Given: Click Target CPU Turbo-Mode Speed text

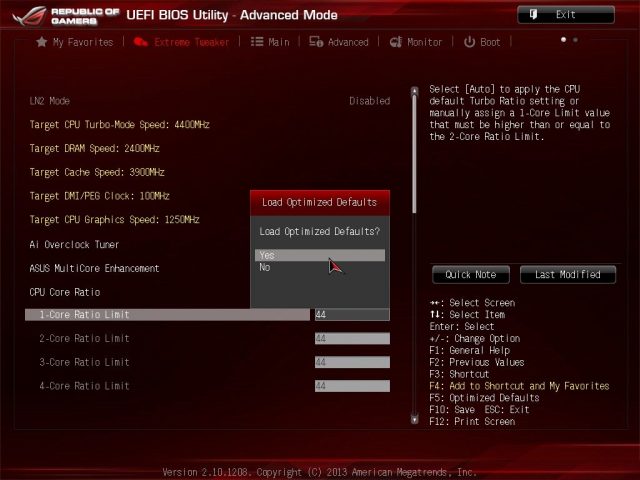Looking at the screenshot, I should pyautogui.click(x=119, y=124).
